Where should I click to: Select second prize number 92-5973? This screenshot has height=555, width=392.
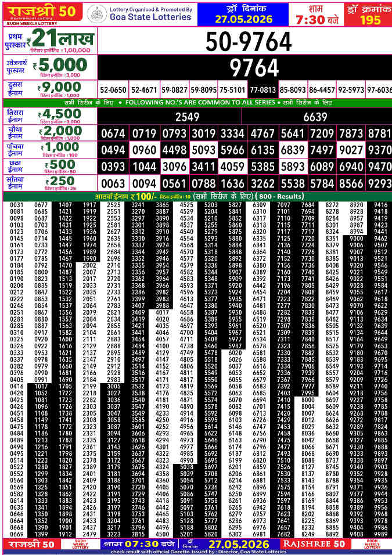click(351, 90)
